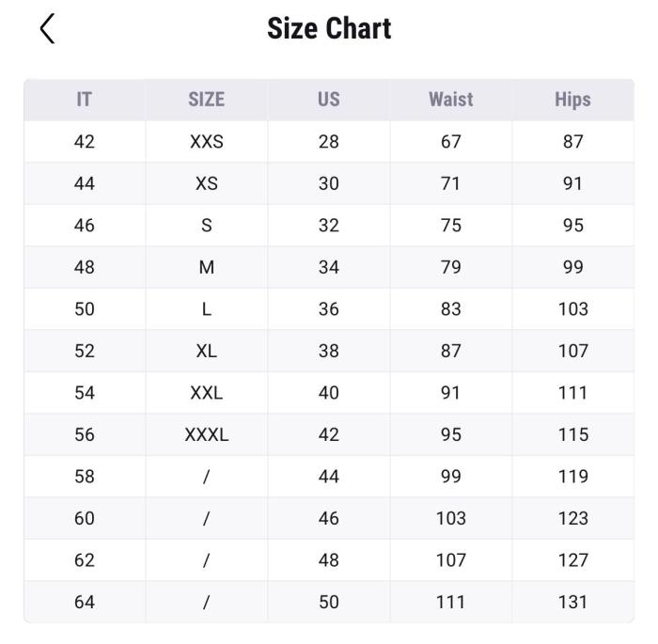Viewport: 658px width, 644px height.
Task: Click the Hips column header
Action: point(572,100)
